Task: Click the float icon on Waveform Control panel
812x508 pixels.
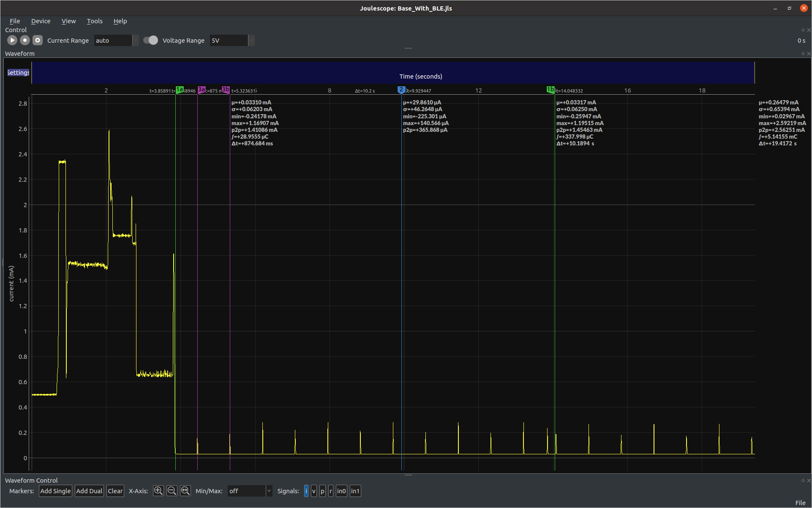Action: [x=802, y=480]
